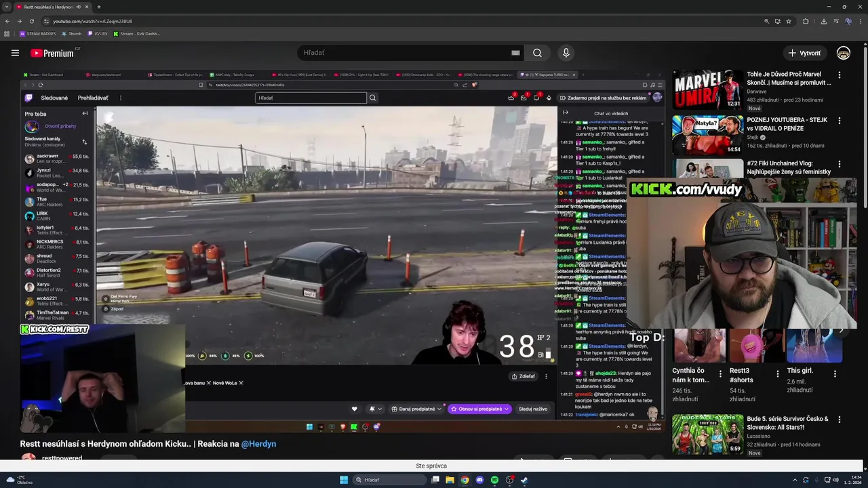This screenshot has width=868, height=488.
Task: Bookmark this page with the star icon
Action: pos(789,21)
